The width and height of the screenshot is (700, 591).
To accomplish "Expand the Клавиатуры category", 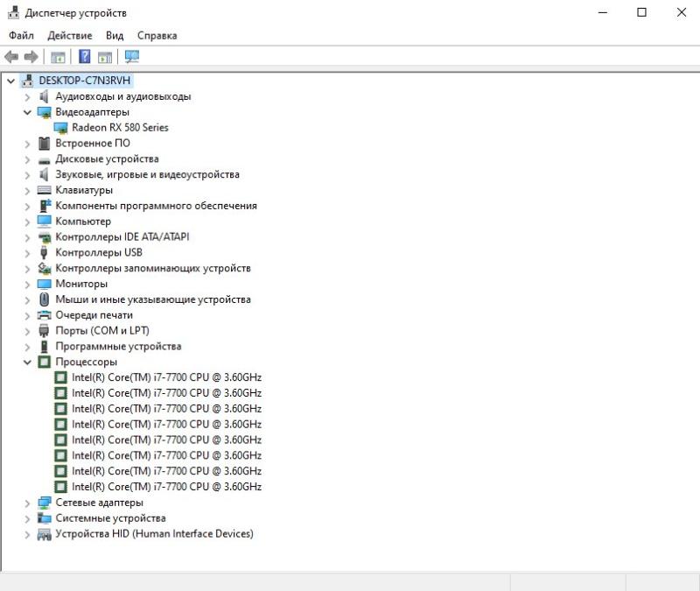I will point(27,191).
